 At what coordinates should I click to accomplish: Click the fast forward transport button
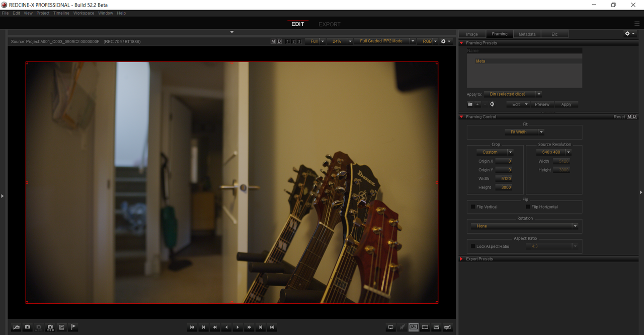pyautogui.click(x=250, y=327)
